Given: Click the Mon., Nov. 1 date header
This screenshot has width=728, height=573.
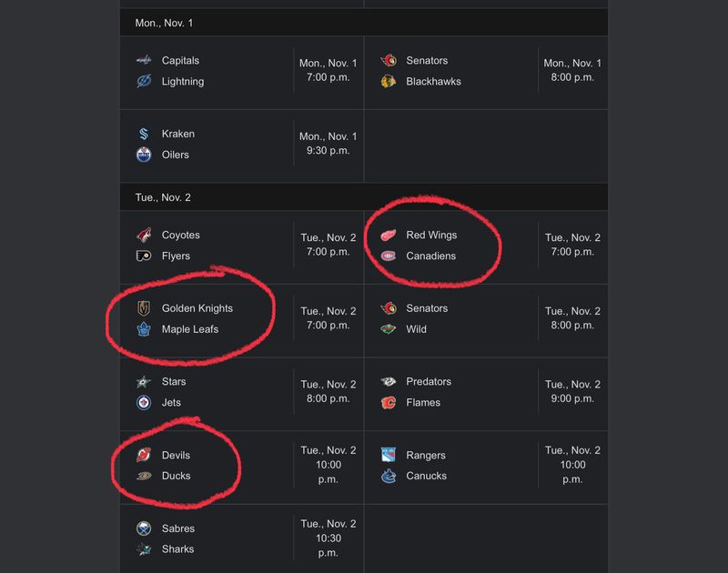Looking at the screenshot, I should [x=164, y=23].
